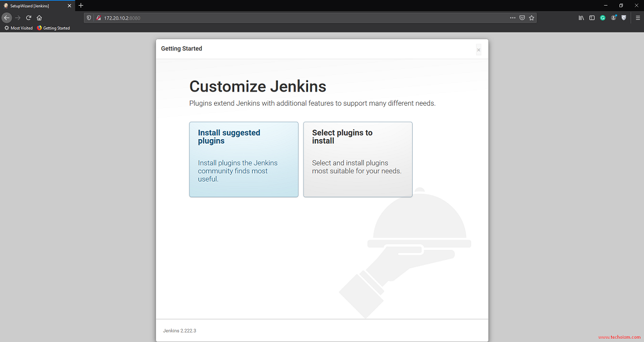Open the Getting Started bookmark
This screenshot has height=342, width=644.
[x=54, y=28]
